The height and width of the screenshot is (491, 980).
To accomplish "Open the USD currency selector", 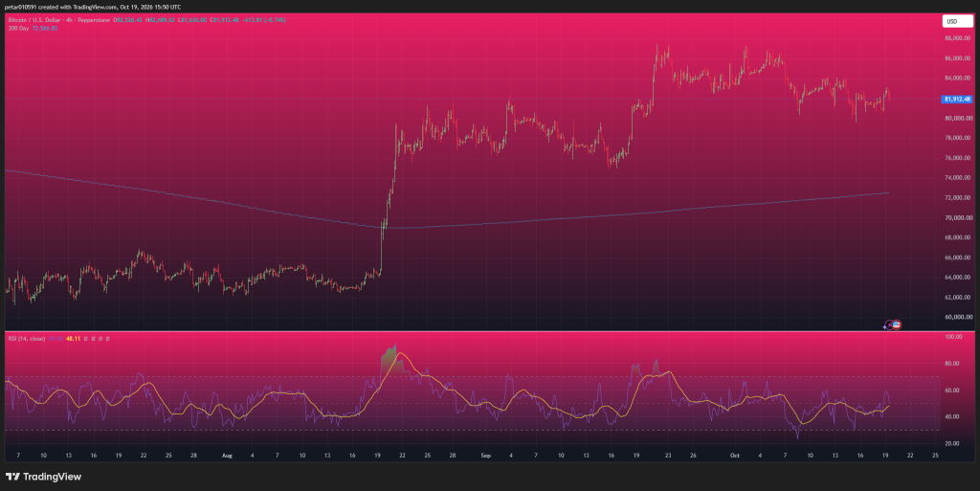I will pos(957,21).
